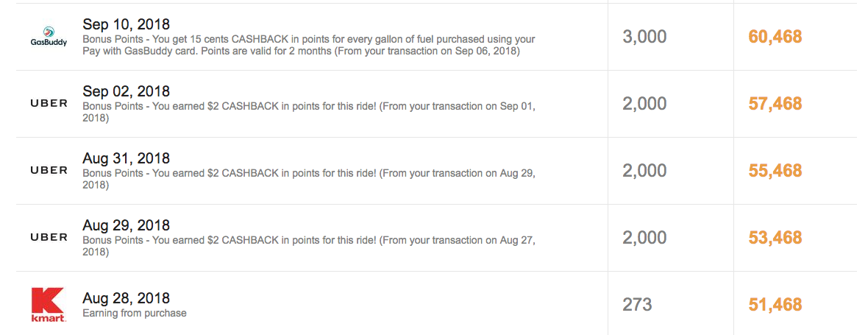Click the Sep 01 ride cashback description
The height and width of the screenshot is (335, 868).
tap(309, 113)
